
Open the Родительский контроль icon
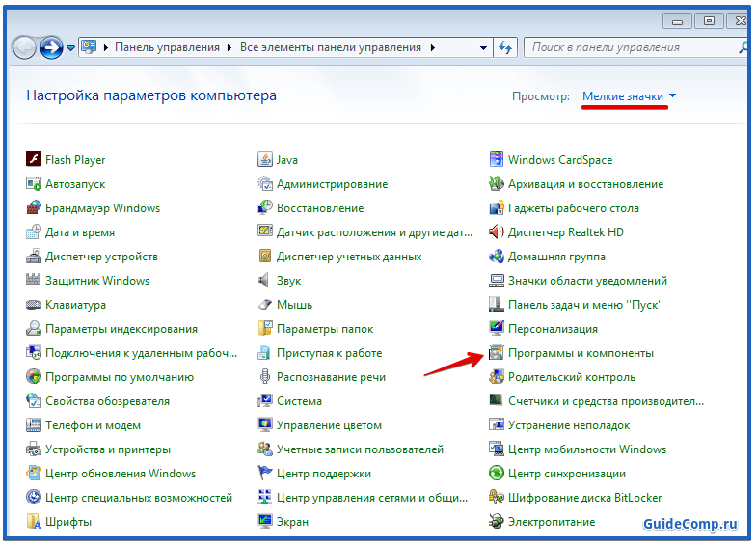[x=496, y=376]
